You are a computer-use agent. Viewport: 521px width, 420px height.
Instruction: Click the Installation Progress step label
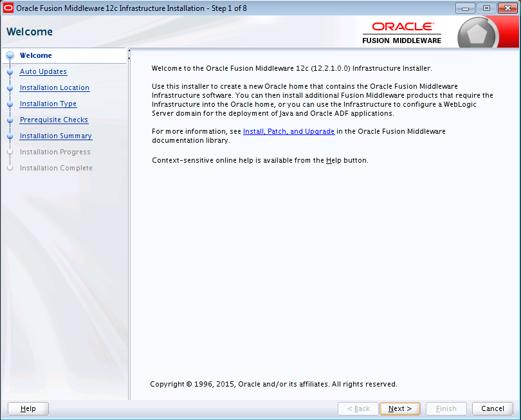(55, 152)
